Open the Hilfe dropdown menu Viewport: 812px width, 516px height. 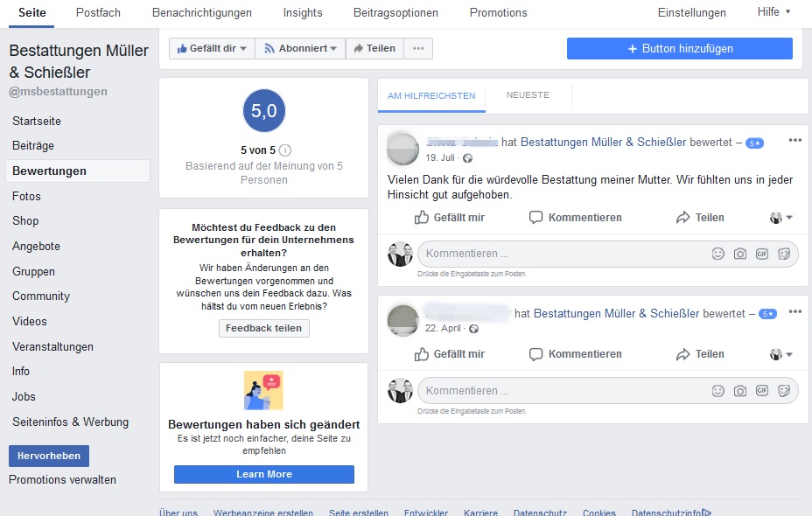pyautogui.click(x=773, y=12)
